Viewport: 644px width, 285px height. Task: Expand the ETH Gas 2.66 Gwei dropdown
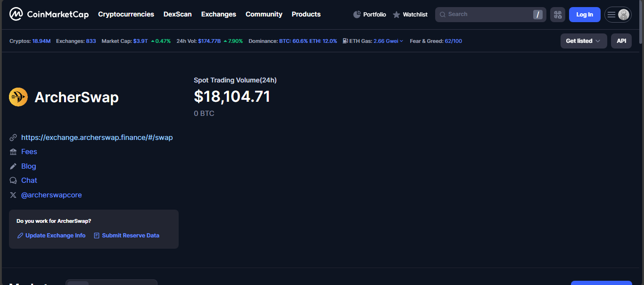point(388,41)
